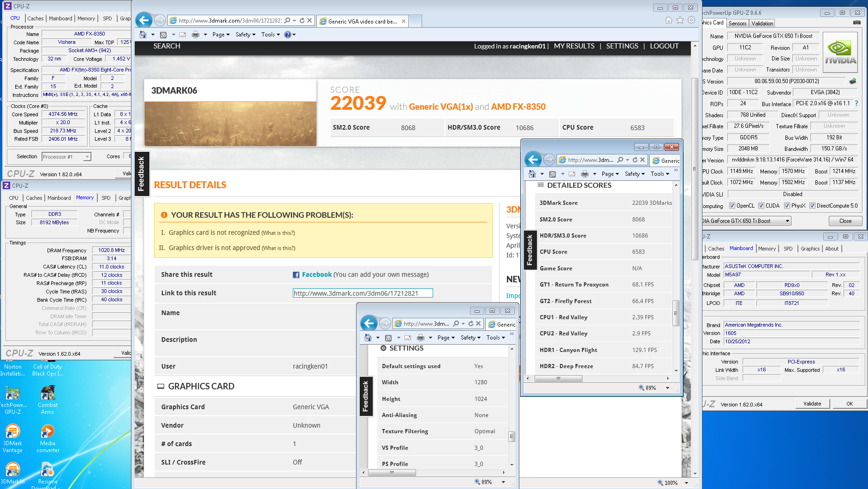Click the Read Mail icon in main browser command bar

(183, 35)
